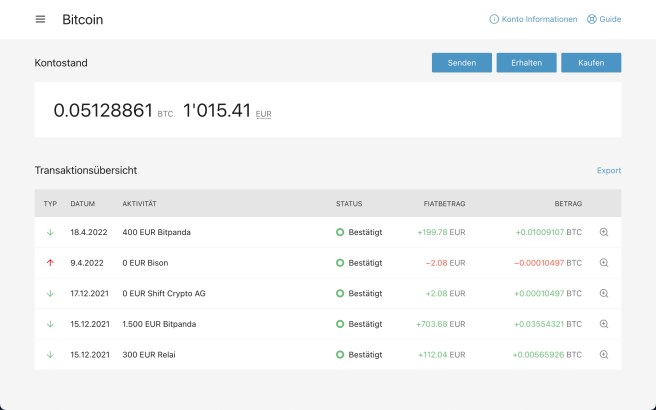Open details magnifier for 400 EUR Bitpanda
656x410 pixels.
[x=604, y=232]
